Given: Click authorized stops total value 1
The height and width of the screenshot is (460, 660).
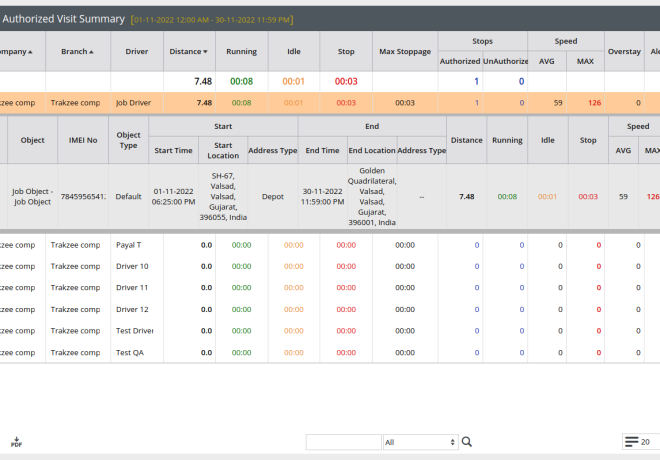Looking at the screenshot, I should [x=476, y=82].
